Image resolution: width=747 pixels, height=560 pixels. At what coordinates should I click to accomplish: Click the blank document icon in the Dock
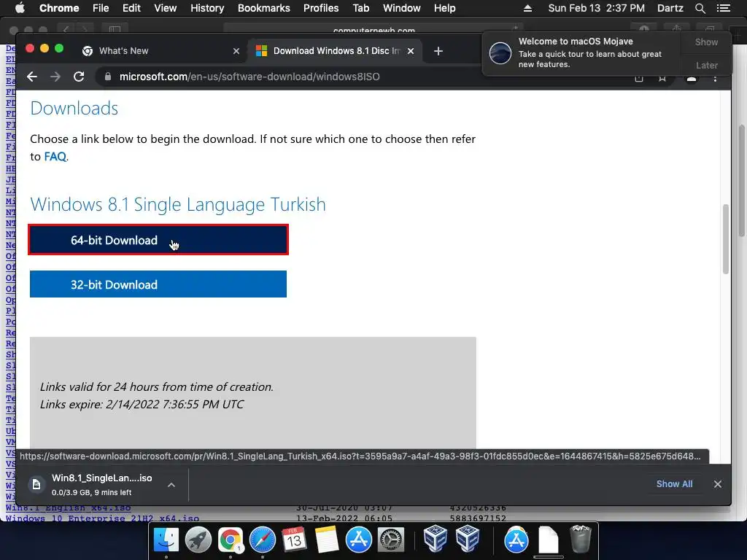[x=549, y=540]
